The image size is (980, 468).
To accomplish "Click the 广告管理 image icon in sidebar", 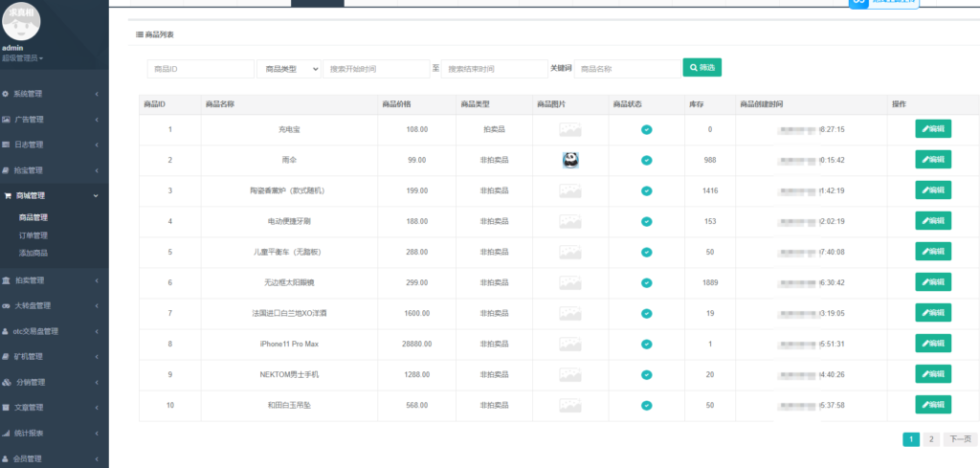I will pyautogui.click(x=7, y=120).
